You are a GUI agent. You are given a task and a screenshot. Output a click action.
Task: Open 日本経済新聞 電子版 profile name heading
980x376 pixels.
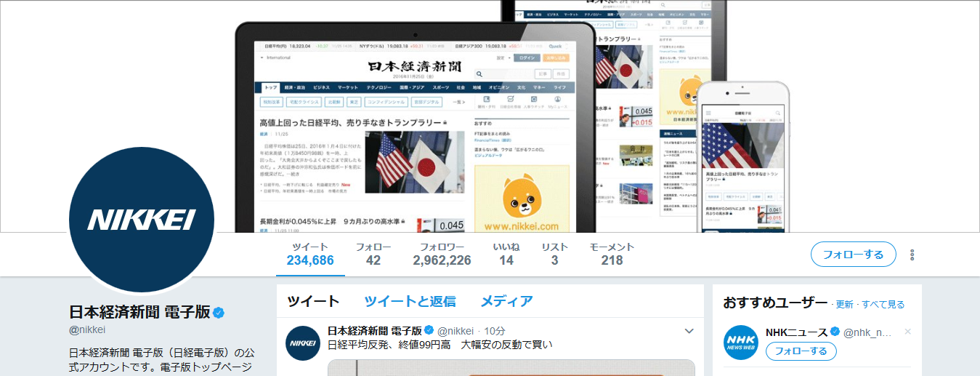pos(139,312)
